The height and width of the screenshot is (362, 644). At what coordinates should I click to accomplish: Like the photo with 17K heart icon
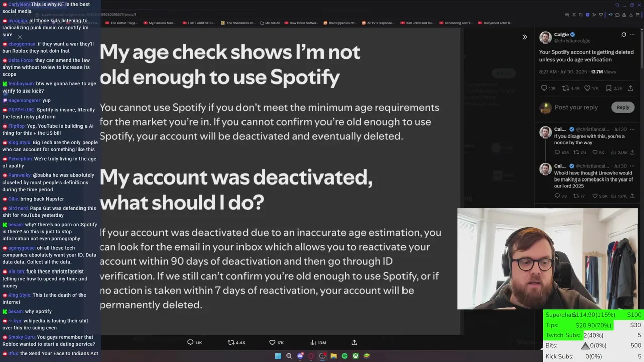272,342
